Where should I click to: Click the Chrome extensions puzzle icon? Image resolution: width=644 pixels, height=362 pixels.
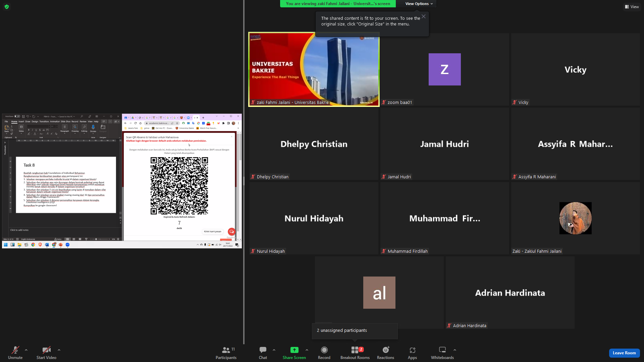click(223, 123)
